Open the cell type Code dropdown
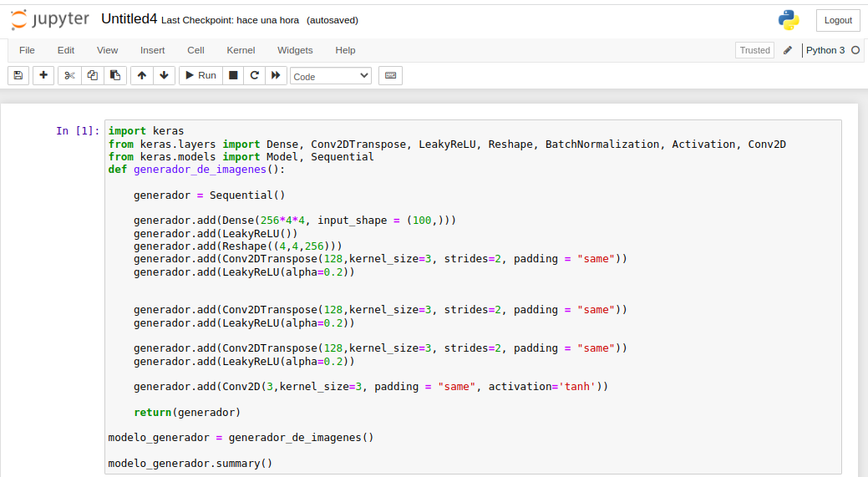This screenshot has height=477, width=868. pyautogui.click(x=331, y=76)
